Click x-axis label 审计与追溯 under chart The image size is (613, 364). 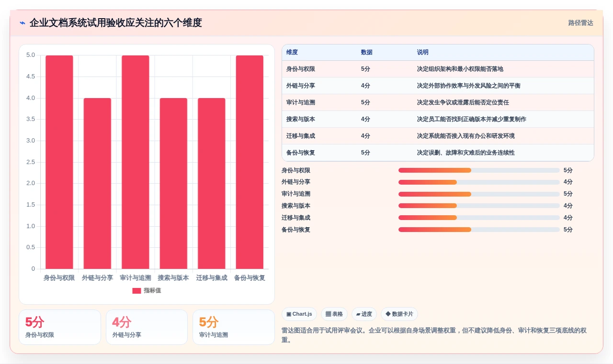[x=136, y=278]
